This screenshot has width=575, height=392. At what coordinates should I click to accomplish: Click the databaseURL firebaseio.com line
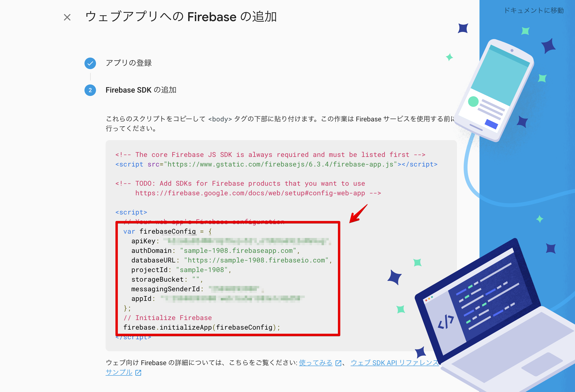click(232, 261)
